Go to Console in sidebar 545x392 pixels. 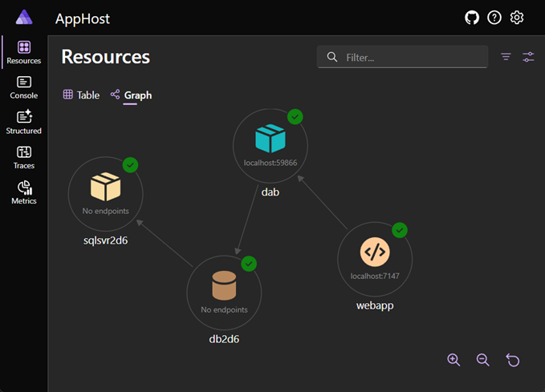[x=23, y=88]
